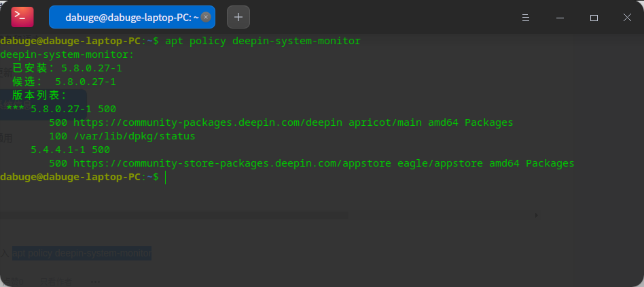The image size is (644, 287).
Task: Maximize the terminal window
Action: point(594,17)
